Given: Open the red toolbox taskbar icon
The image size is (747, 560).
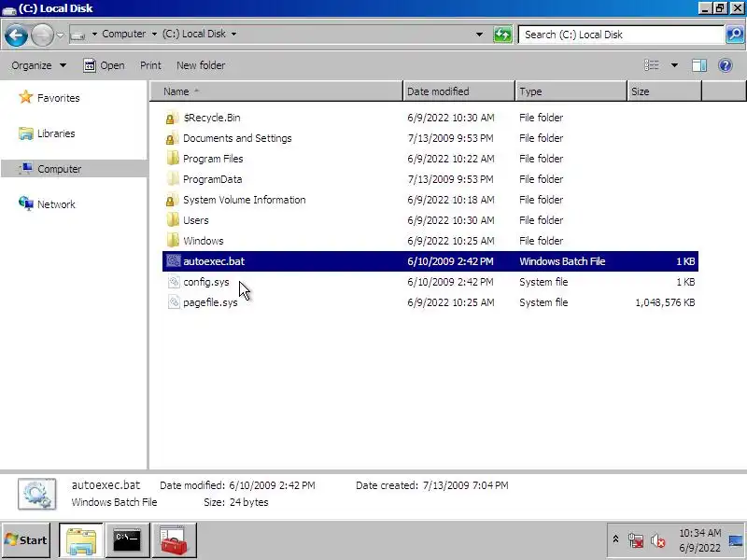Looking at the screenshot, I should [x=175, y=540].
